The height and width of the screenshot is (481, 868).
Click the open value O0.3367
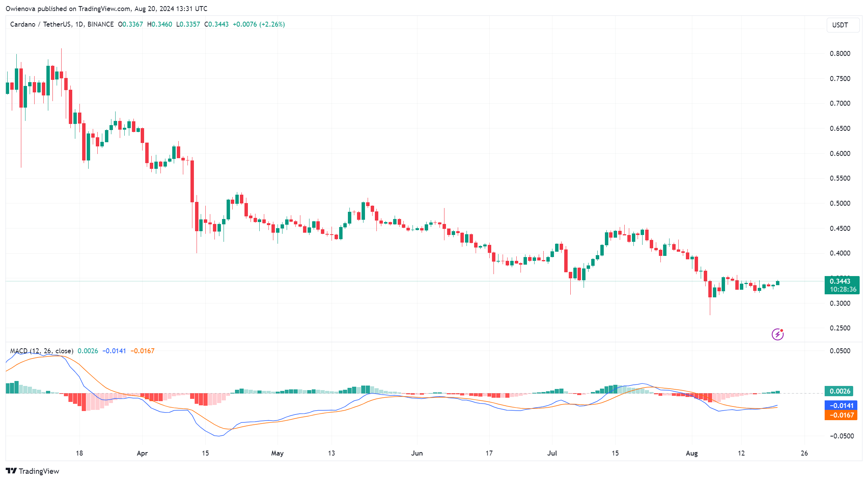(130, 24)
